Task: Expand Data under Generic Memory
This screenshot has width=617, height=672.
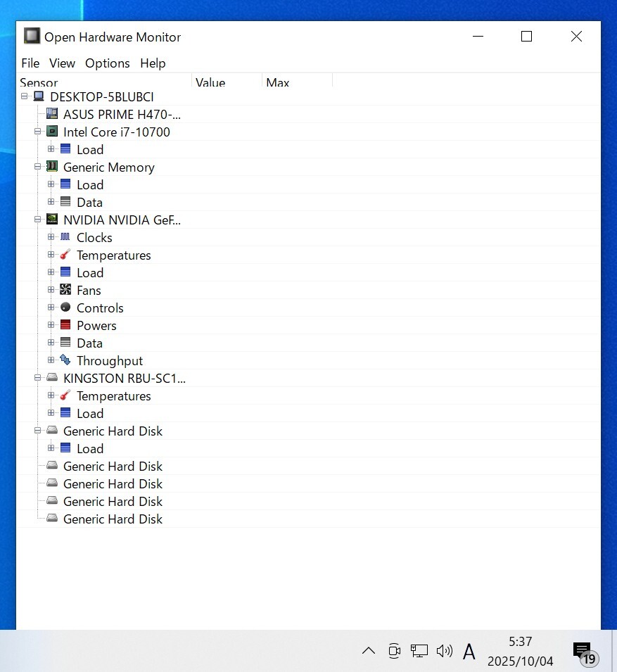Action: 51,201
